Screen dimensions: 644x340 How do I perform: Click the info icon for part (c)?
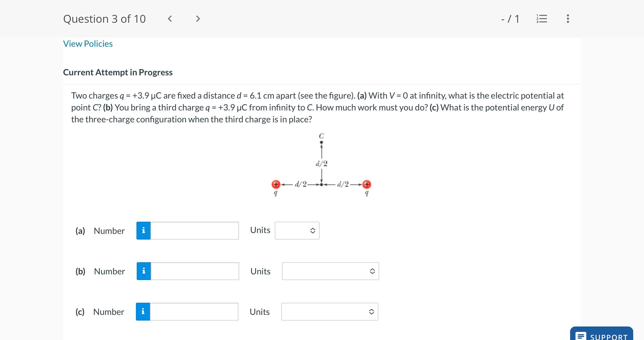(143, 312)
